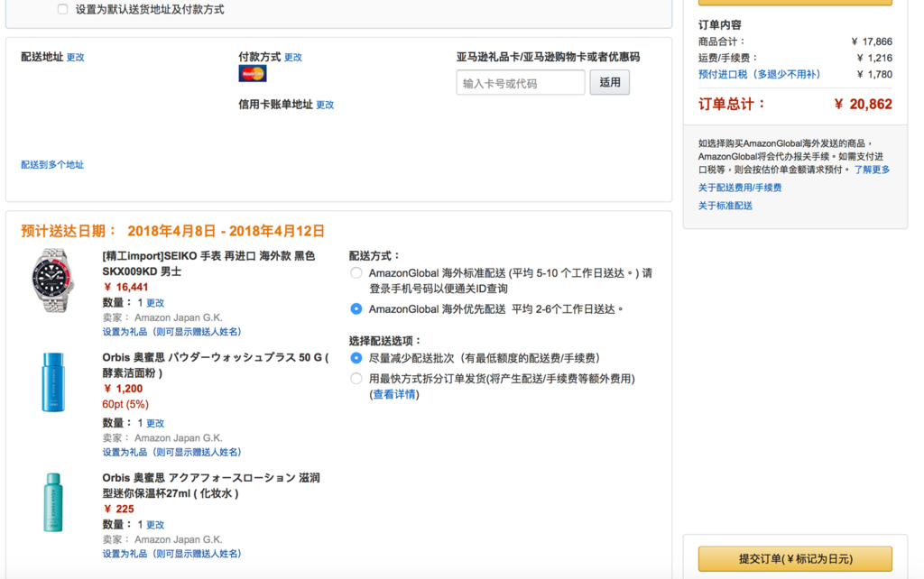Open the 关于配送费用/手续费 link

click(739, 188)
